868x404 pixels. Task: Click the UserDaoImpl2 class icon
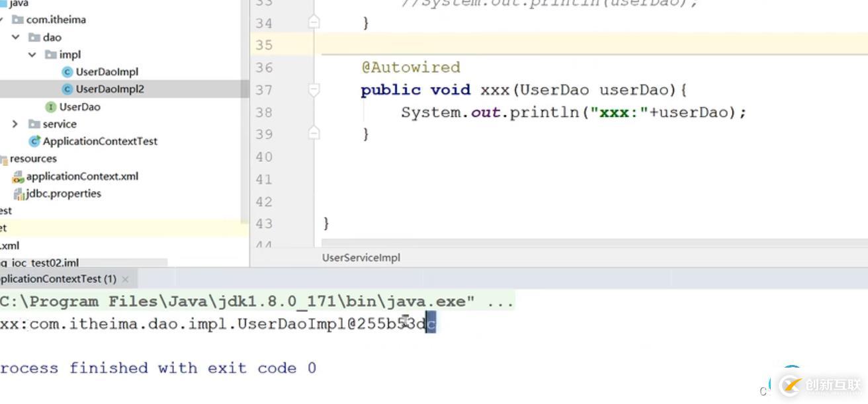(67, 89)
